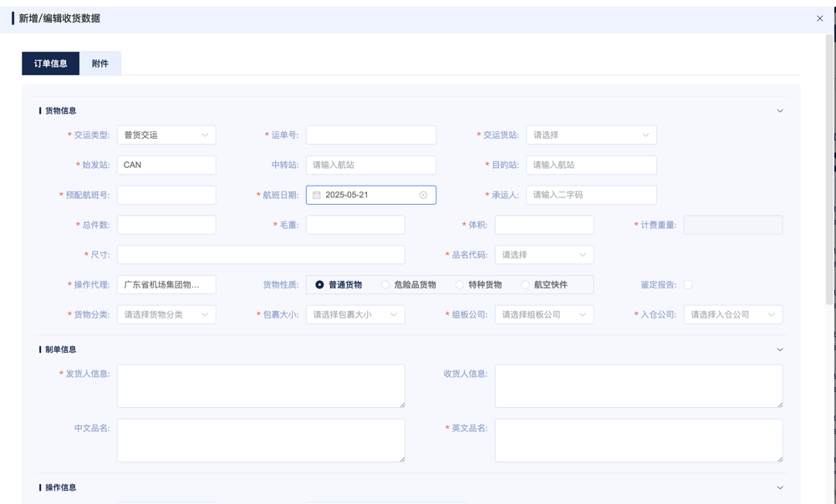Screen dimensions: 836x504
Task: Select the 普通货物 radio option
Action: pyautogui.click(x=320, y=285)
